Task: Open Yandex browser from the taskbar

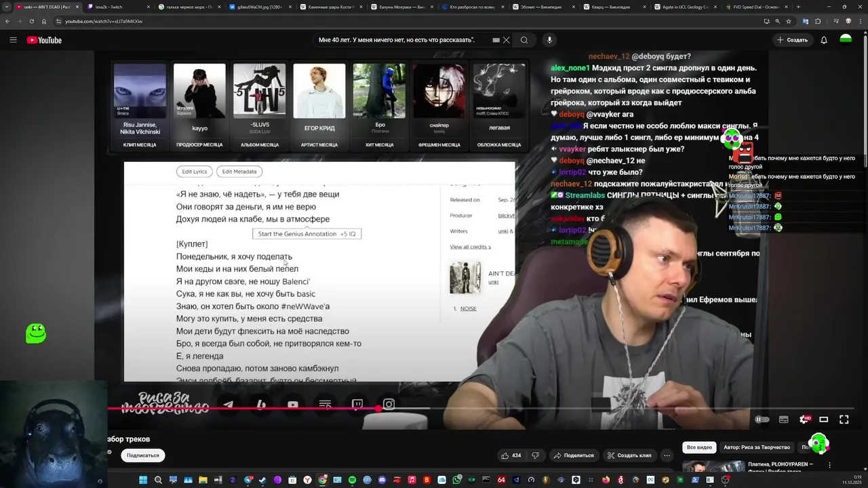Action: pos(307,480)
